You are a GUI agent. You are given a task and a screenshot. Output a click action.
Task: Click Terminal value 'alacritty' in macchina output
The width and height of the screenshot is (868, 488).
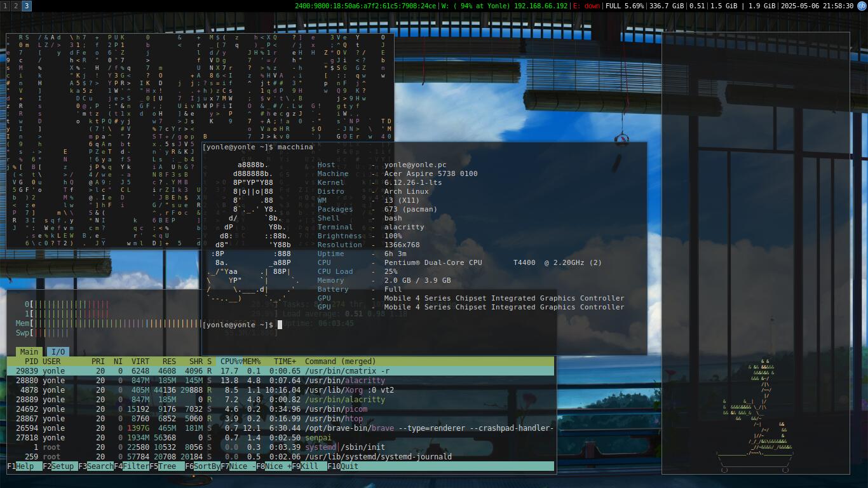click(404, 227)
